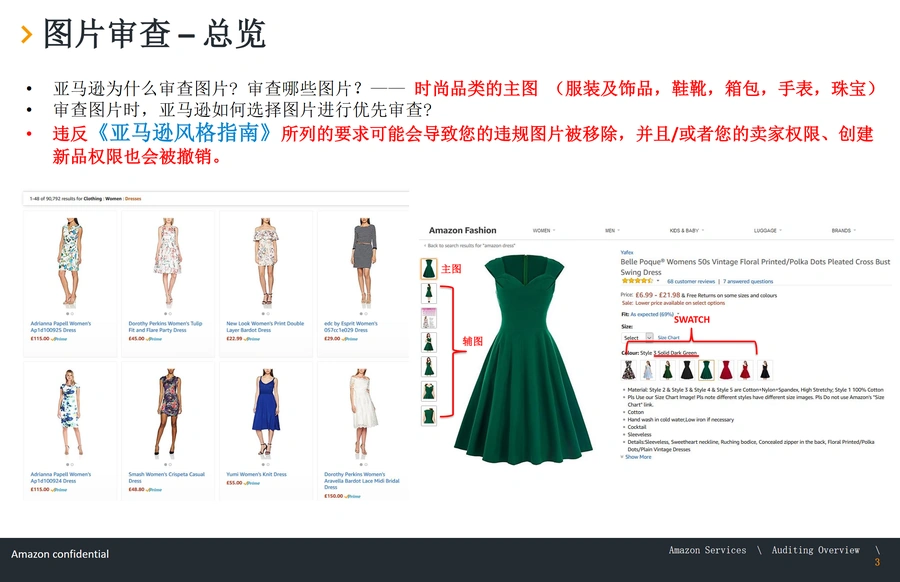The height and width of the screenshot is (582, 900).
Task: Select fourth auxiliary thumbnail in image list
Action: (429, 342)
